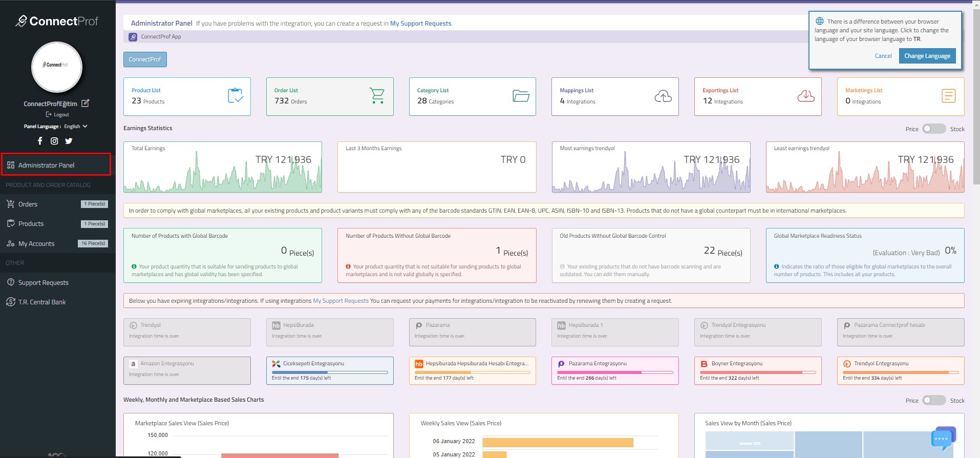Click the ConnectProf profile avatar image
The image size is (980, 458).
point(57,67)
